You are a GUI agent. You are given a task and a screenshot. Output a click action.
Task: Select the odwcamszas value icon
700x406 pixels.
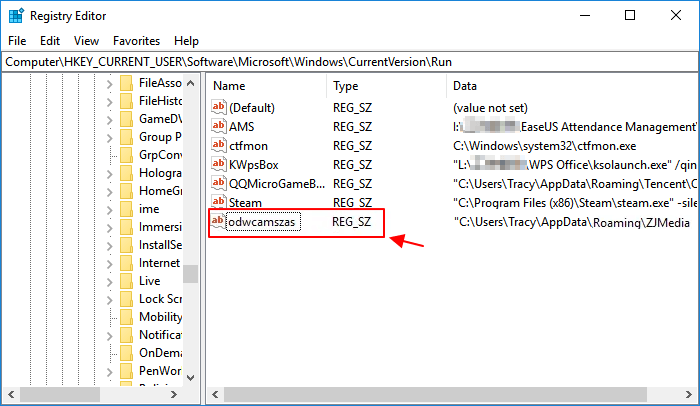pyautogui.click(x=219, y=222)
